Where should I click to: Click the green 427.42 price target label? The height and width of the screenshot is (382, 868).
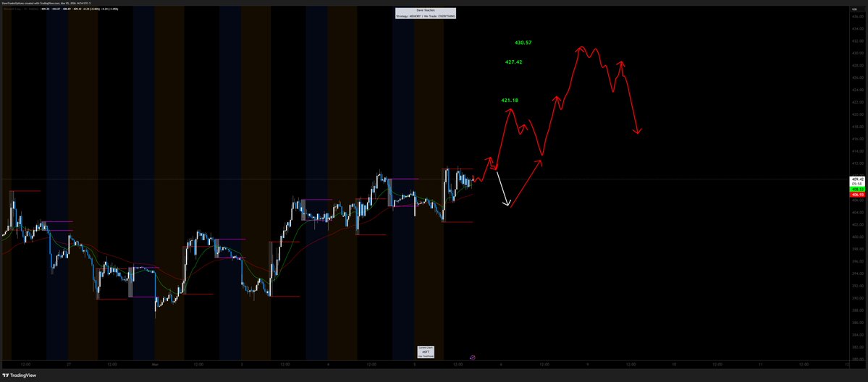click(514, 62)
